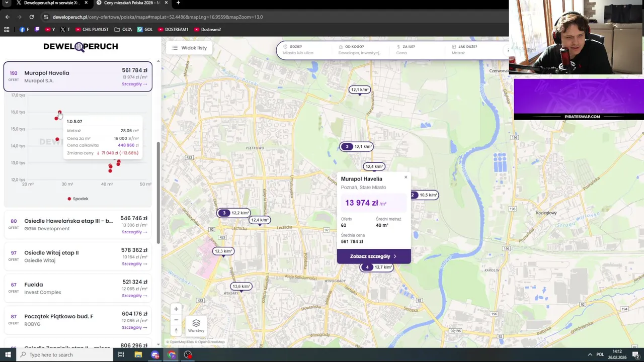Image resolution: width=644 pixels, height=362 pixels.
Task: Open Dostream2 bookmark
Action: click(x=208, y=30)
